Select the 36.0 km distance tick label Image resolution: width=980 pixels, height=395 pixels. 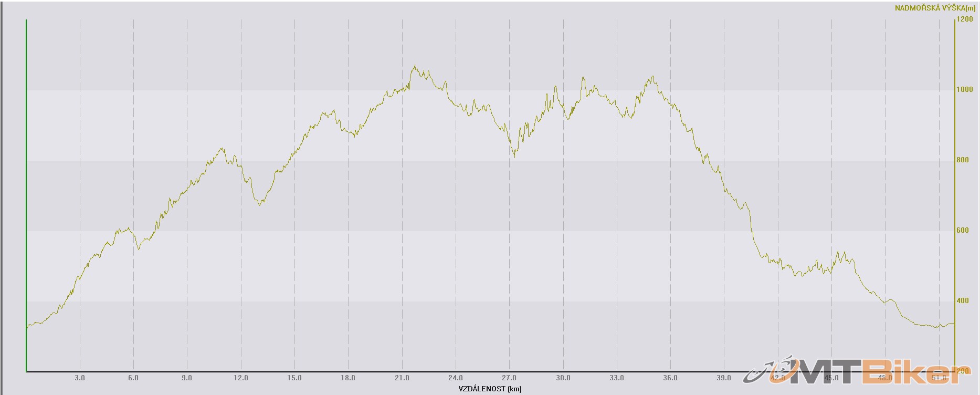point(670,378)
